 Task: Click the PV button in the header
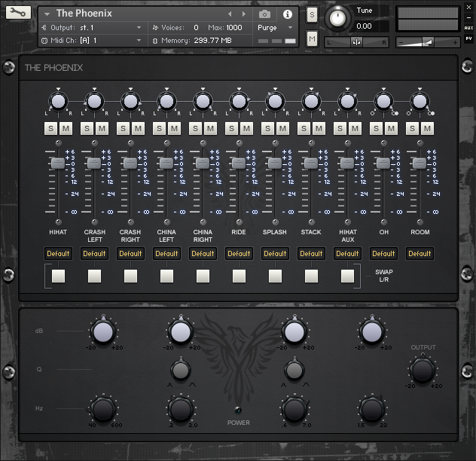[x=468, y=38]
